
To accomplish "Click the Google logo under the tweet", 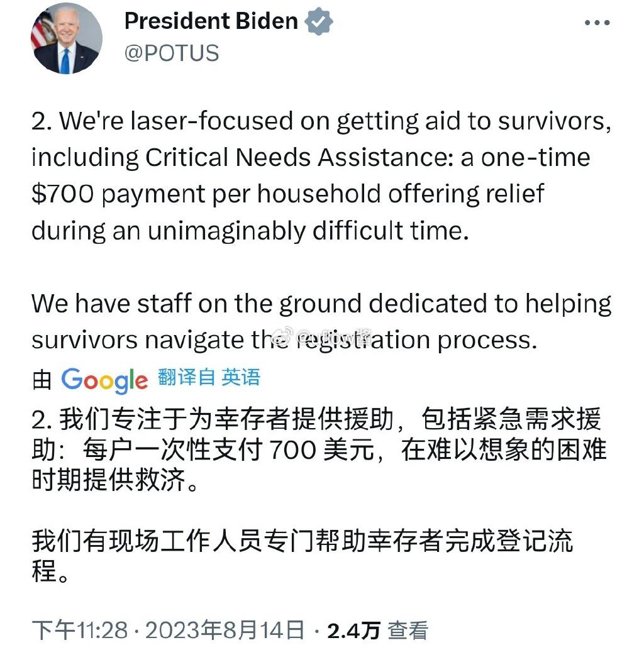I will click(104, 380).
